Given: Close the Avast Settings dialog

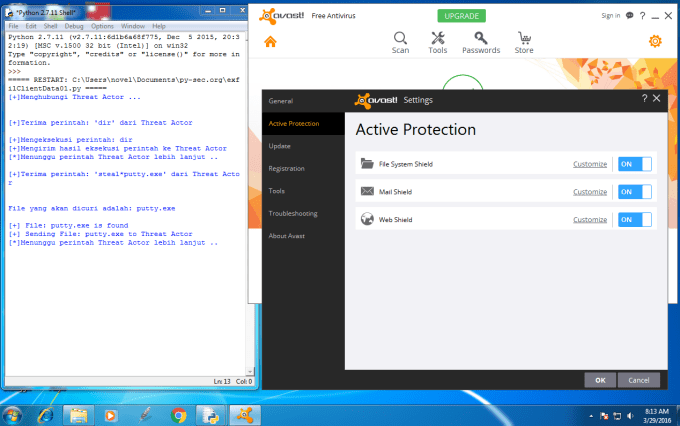Looking at the screenshot, I should click(657, 98).
